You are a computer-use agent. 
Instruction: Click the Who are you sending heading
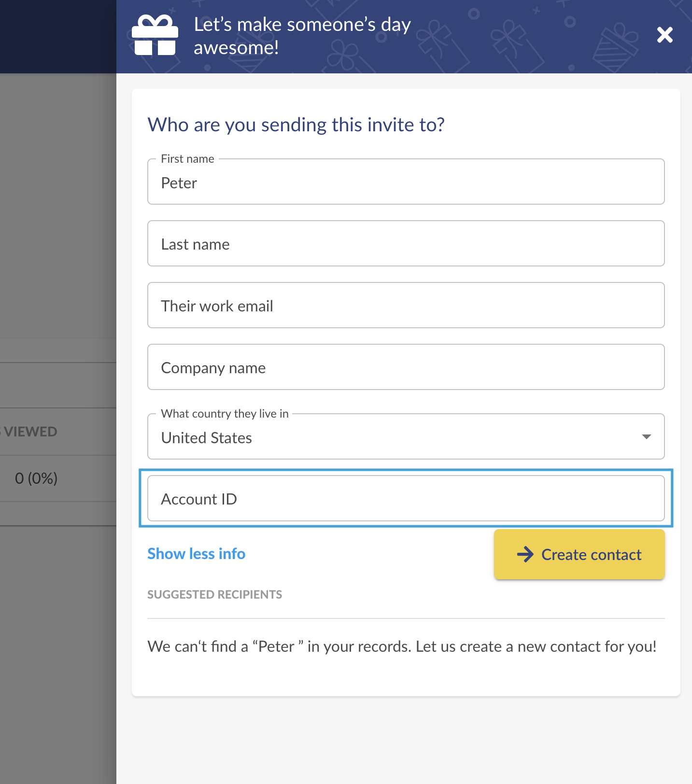[296, 125]
